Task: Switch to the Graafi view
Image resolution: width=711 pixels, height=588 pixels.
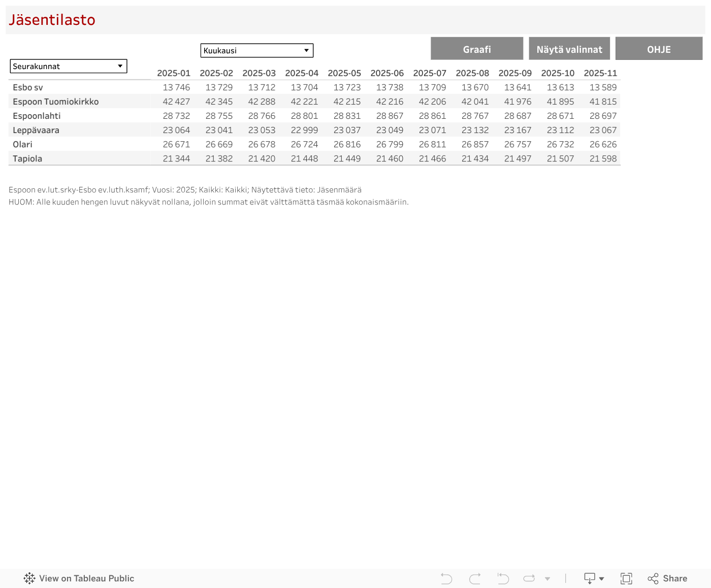Action: pos(476,49)
